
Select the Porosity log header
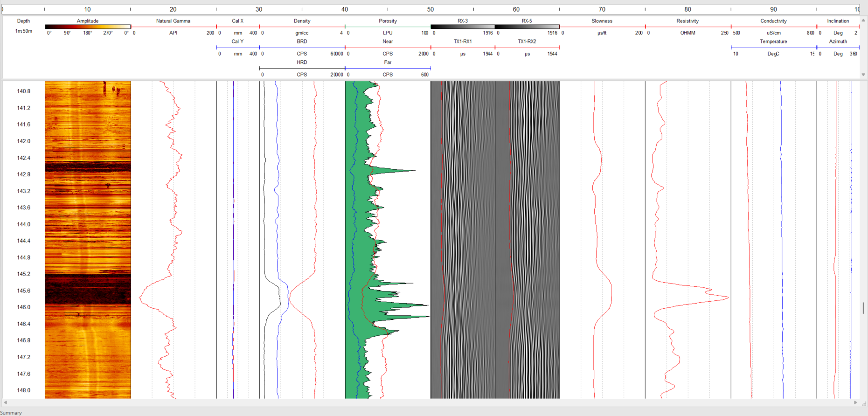pyautogui.click(x=388, y=21)
